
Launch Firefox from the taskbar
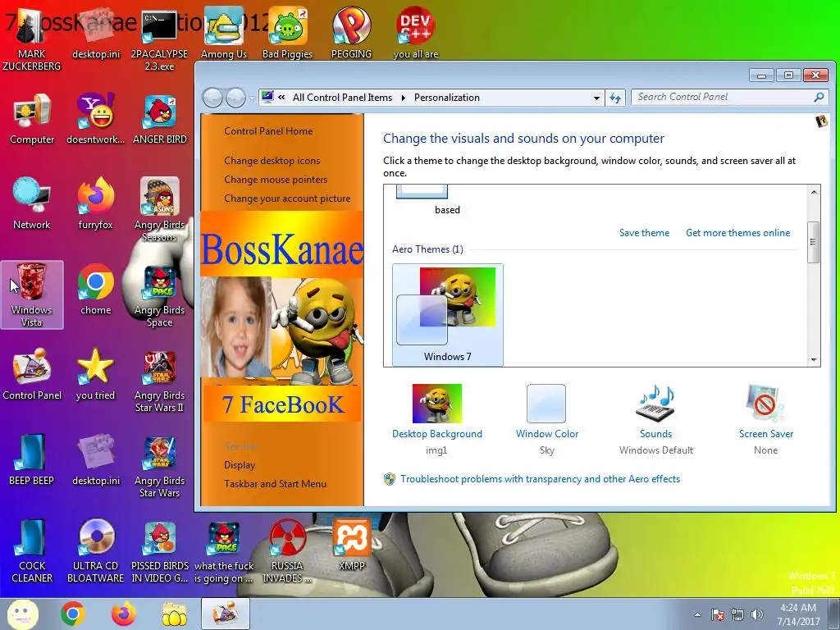point(123,614)
